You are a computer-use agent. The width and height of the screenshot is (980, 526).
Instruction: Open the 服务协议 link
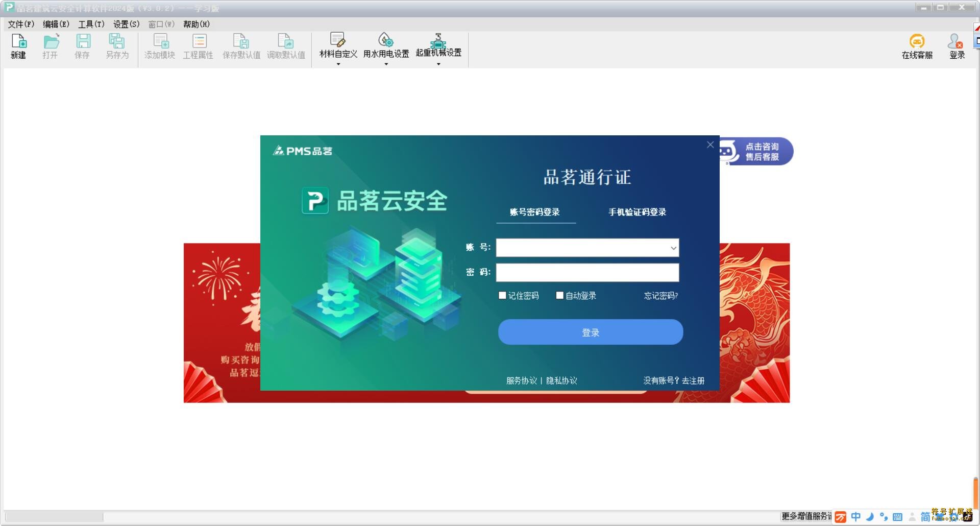tap(522, 380)
